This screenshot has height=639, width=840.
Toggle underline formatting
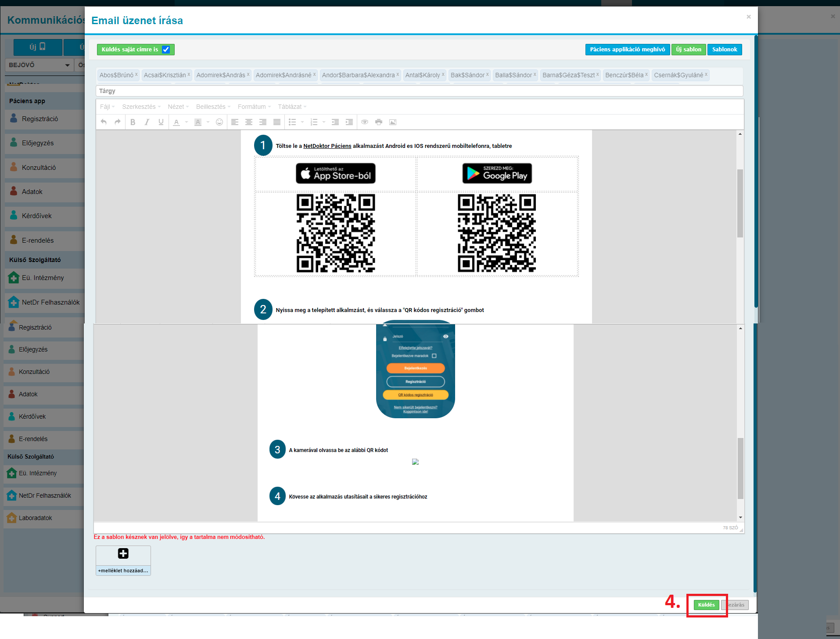coord(161,122)
